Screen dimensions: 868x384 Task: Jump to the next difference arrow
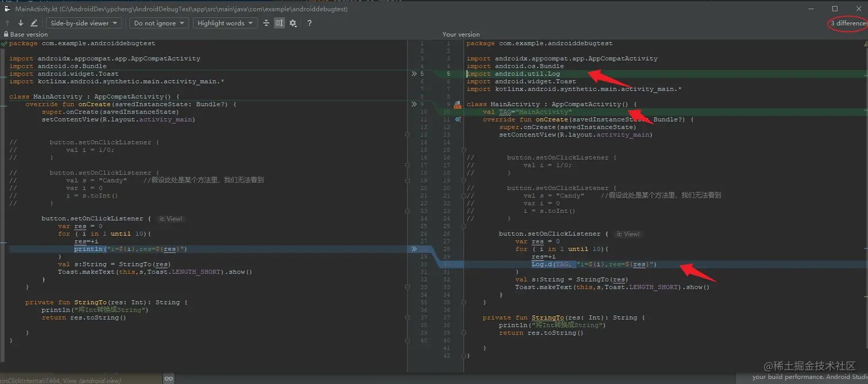point(21,23)
